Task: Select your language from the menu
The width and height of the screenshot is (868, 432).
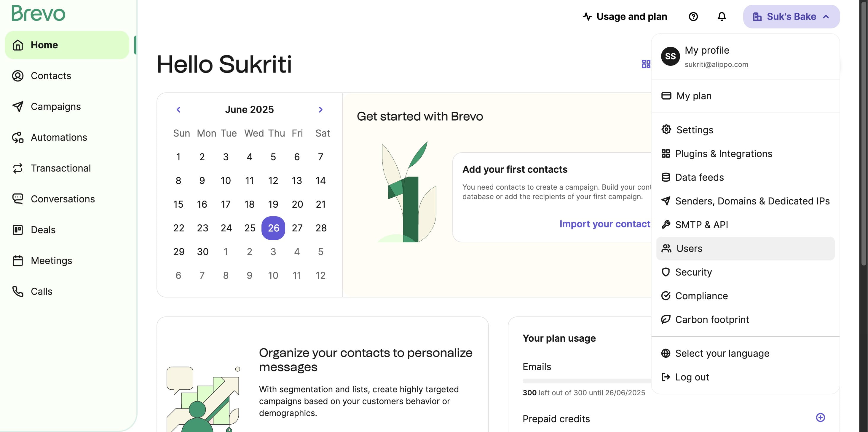Action: [722, 353]
